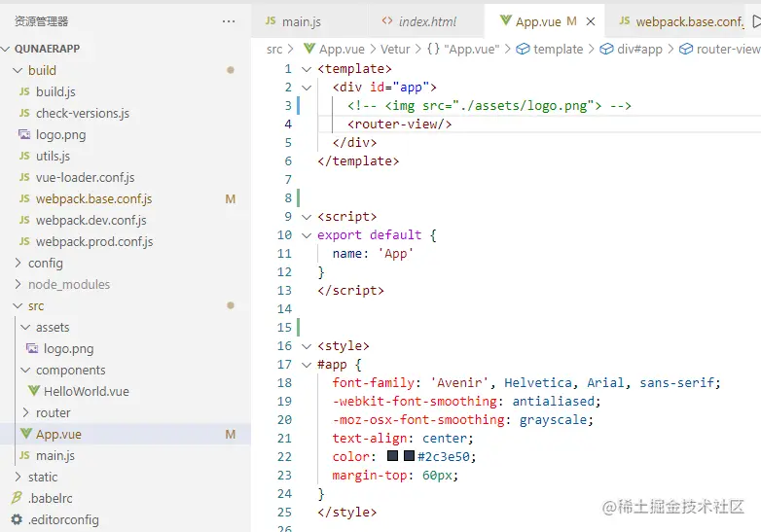Fold the div block at line 2
The image size is (761, 532).
click(307, 88)
